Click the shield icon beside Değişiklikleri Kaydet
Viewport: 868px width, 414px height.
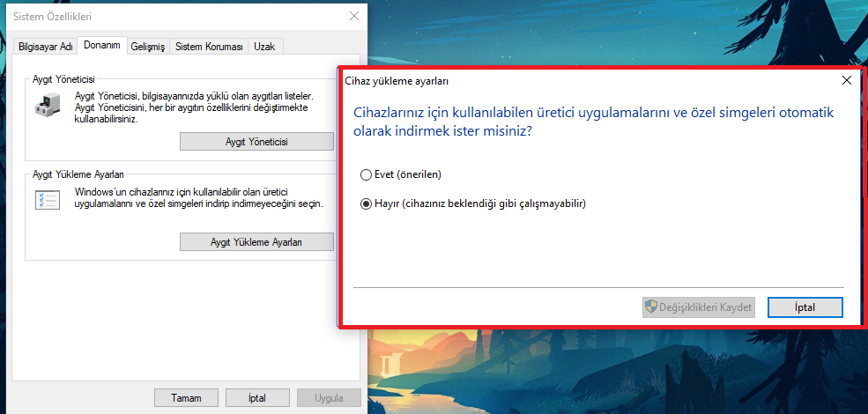[x=651, y=307]
